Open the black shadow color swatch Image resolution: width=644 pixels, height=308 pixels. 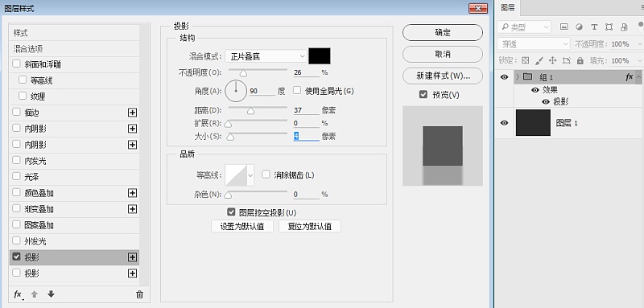320,56
